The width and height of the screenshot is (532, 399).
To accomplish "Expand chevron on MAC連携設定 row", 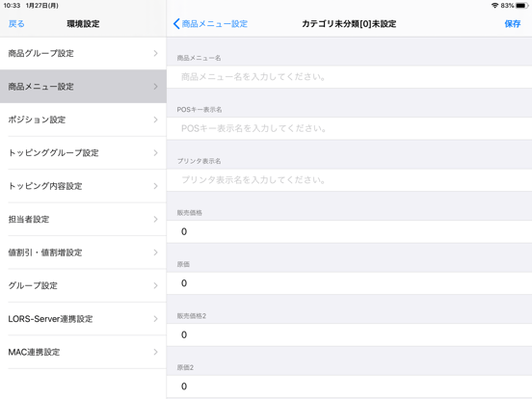I will point(155,352).
